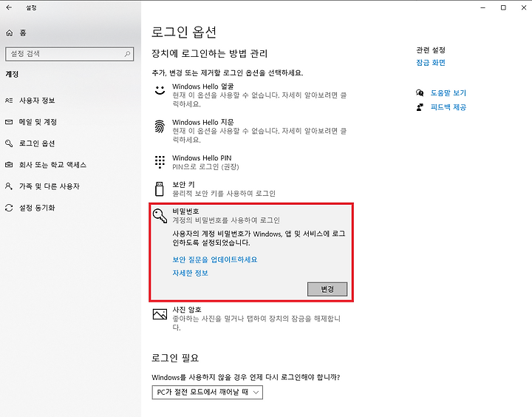The height and width of the screenshot is (417, 532).
Task: Click the 자세한 정보 link
Action: click(190, 273)
